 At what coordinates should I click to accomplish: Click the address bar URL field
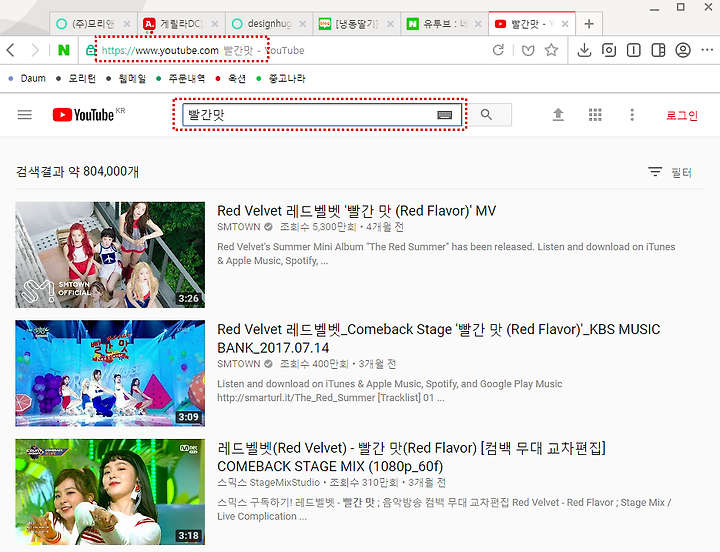click(285, 50)
